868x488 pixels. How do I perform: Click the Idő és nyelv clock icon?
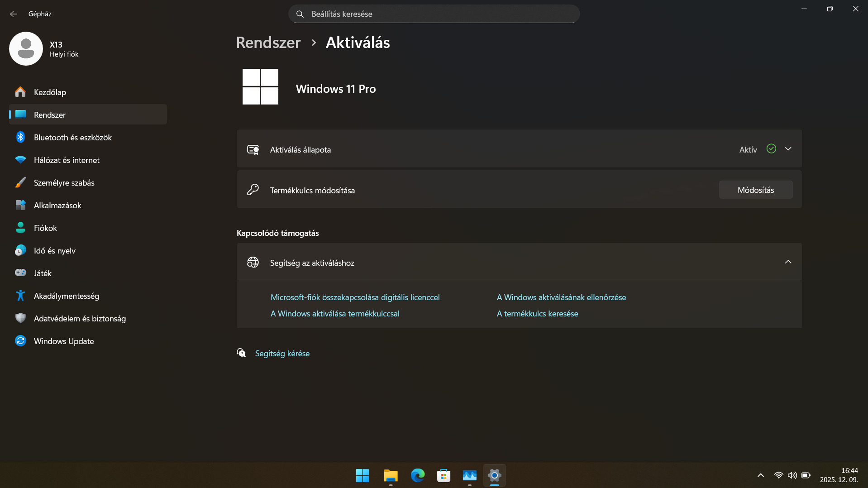click(x=20, y=250)
